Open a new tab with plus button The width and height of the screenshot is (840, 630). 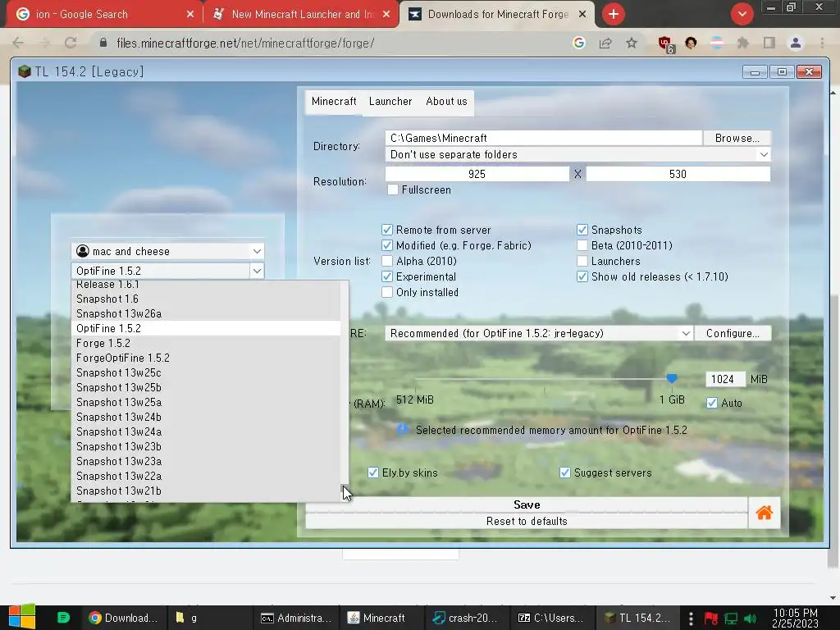click(x=614, y=14)
